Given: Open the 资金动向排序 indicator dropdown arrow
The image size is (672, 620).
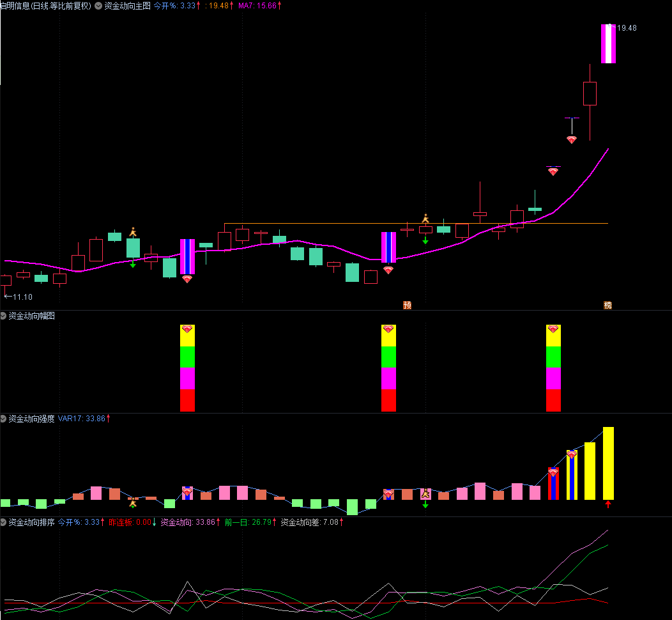Looking at the screenshot, I should click(x=4, y=522).
